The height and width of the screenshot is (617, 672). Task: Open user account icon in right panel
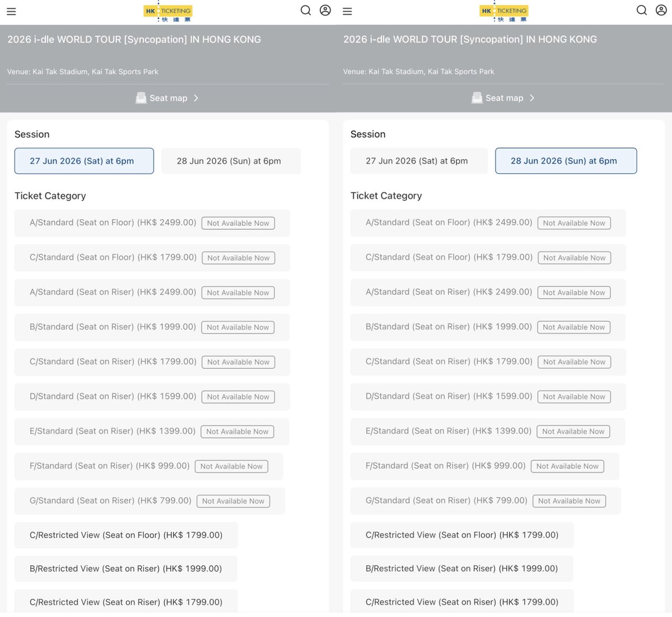(661, 10)
